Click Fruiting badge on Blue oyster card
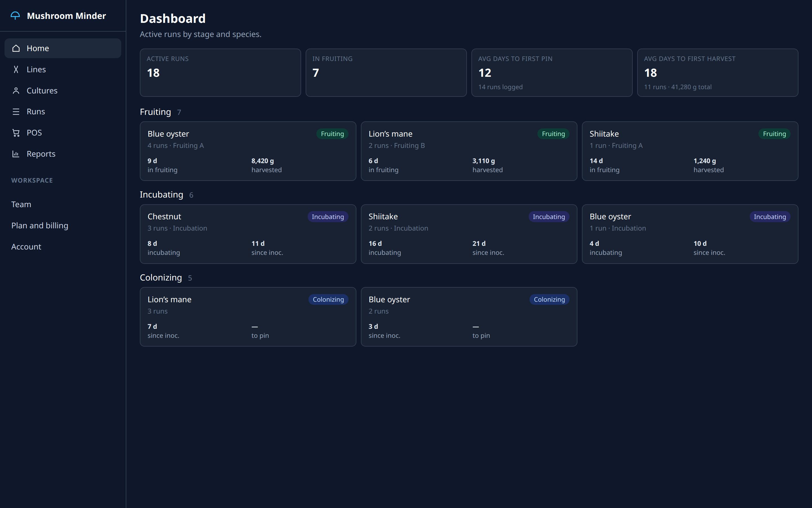812x508 pixels. [332, 134]
